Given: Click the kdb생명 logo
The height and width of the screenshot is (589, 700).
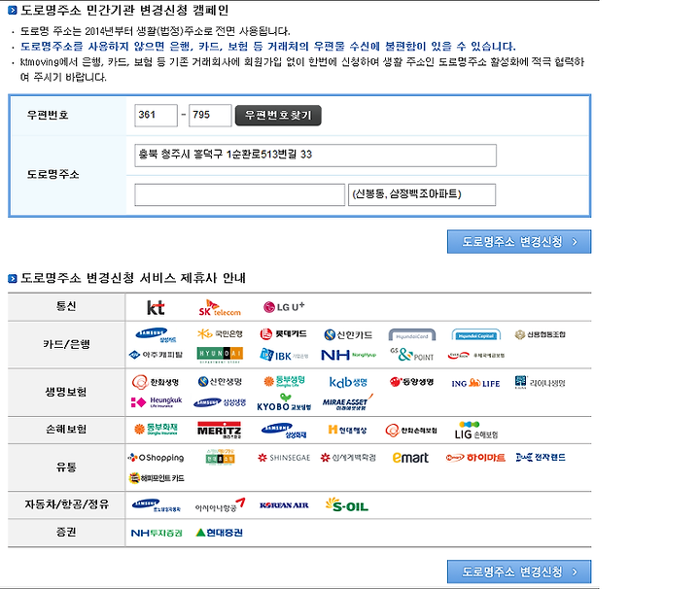Looking at the screenshot, I should 348,382.
